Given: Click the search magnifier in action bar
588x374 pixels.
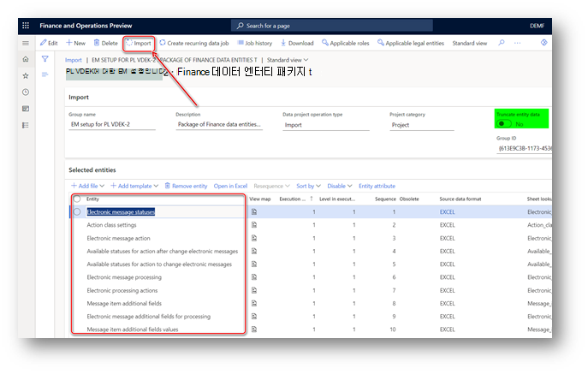Looking at the screenshot, I should coord(502,43).
